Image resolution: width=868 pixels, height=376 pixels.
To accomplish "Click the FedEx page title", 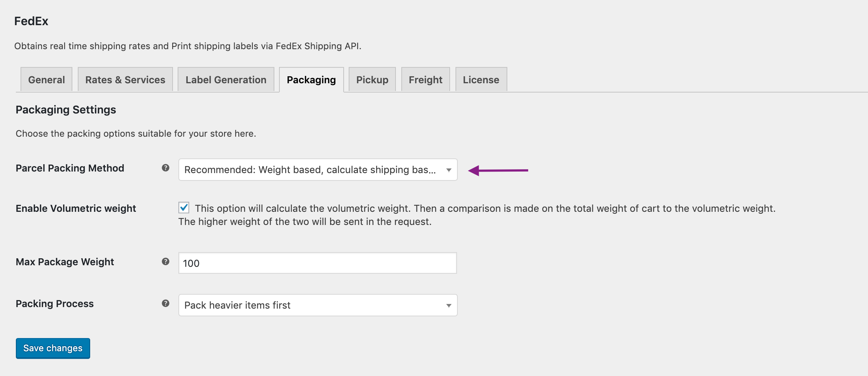I will coord(31,21).
